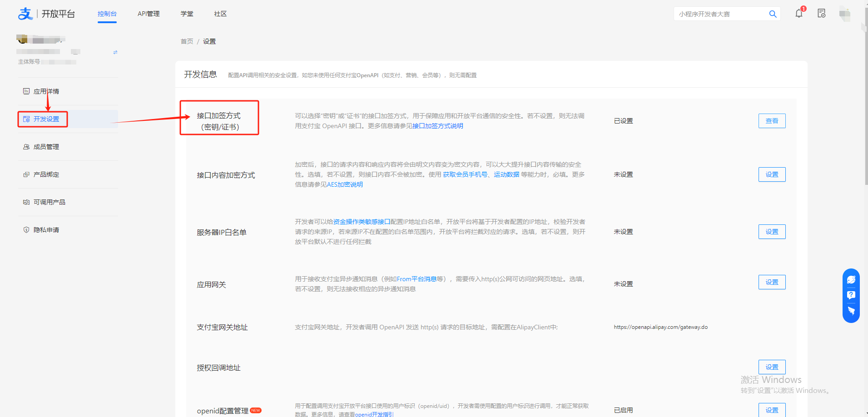Open the AES加密说明 link
Image resolution: width=868 pixels, height=417 pixels.
coord(345,184)
